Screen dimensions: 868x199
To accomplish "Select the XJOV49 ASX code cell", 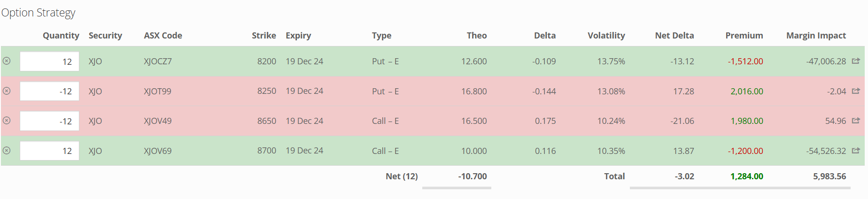I will (158, 121).
